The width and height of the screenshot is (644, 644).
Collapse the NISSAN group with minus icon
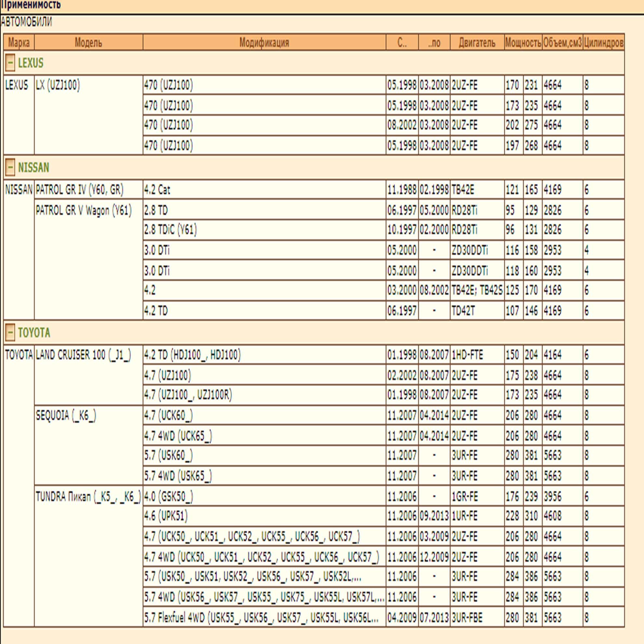pos(10,167)
